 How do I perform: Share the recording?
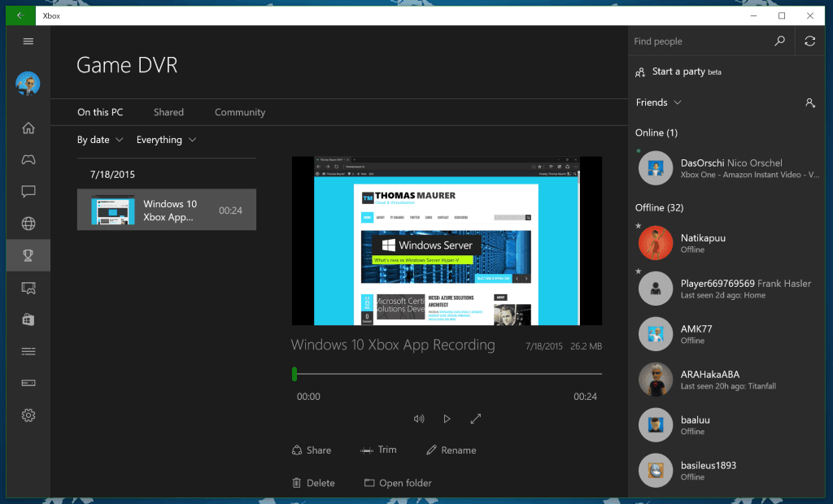tap(312, 450)
